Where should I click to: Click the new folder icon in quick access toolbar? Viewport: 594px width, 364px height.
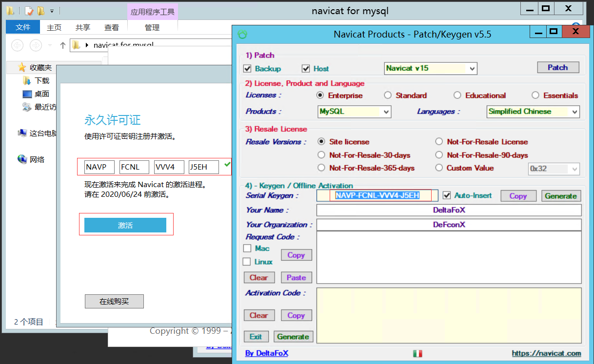[x=41, y=10]
